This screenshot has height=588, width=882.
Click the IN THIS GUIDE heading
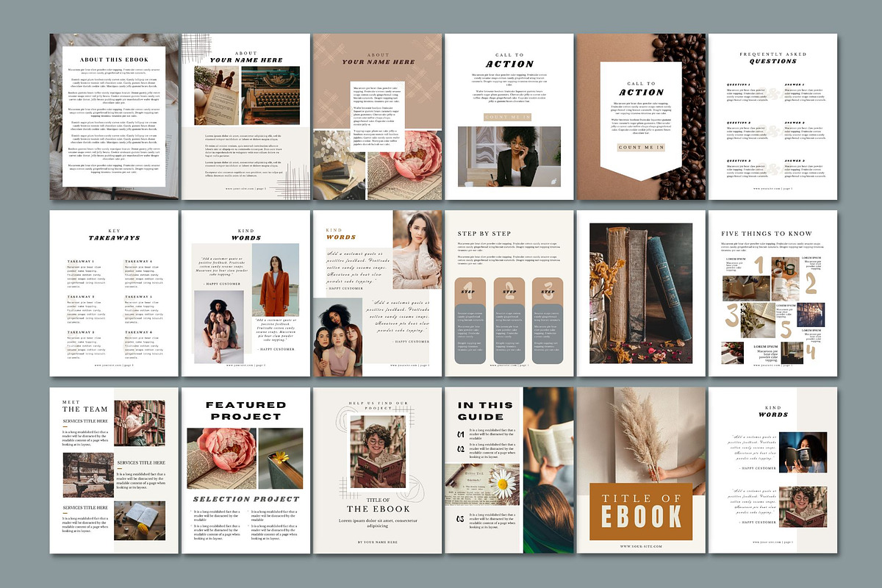pos(486,410)
